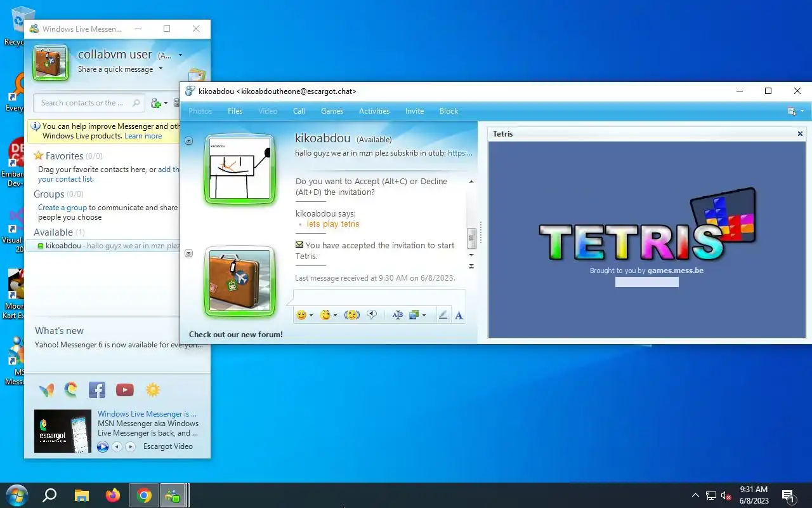Open the emoticon picker smiley icon
Viewport: 812px width, 508px height.
coord(301,315)
